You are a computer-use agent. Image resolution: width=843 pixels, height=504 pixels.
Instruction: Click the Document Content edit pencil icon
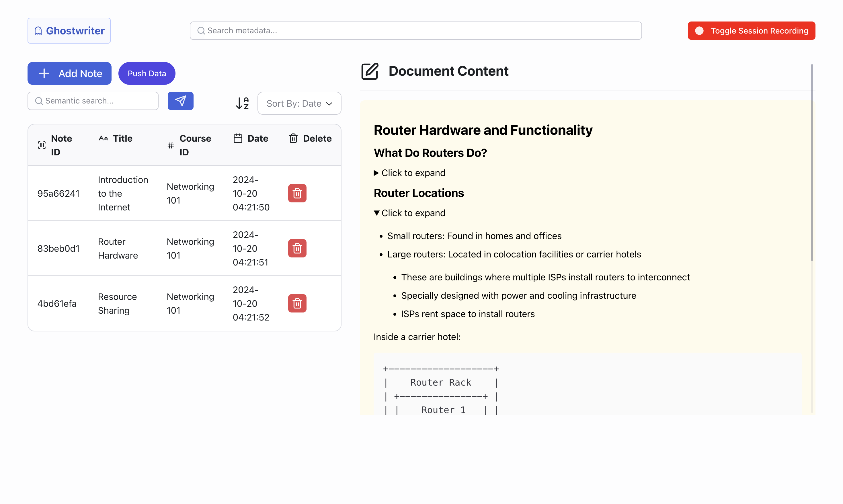point(370,71)
